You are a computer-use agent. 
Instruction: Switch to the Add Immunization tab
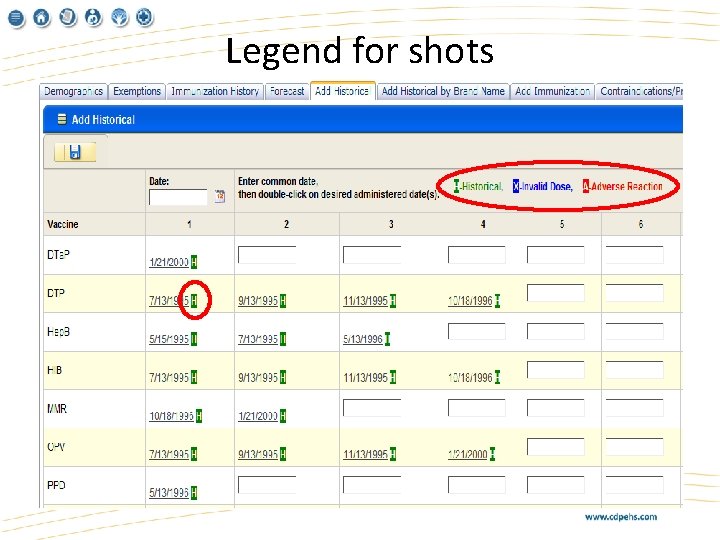point(552,91)
